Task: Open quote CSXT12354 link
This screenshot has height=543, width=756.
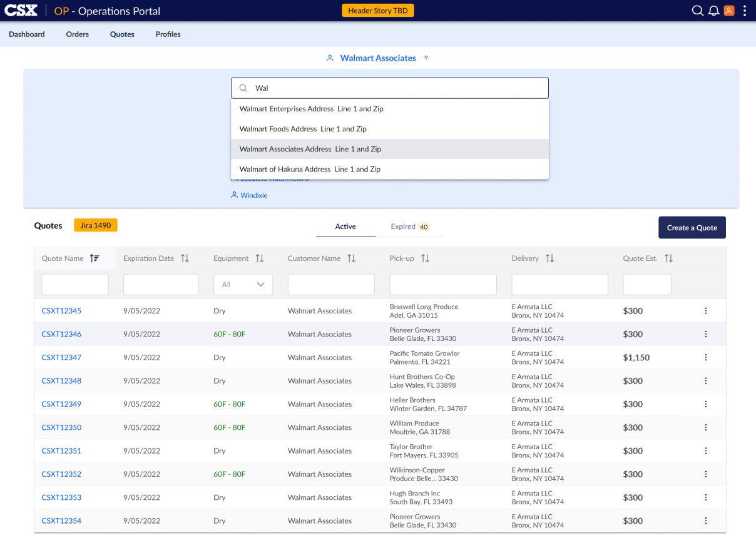Action: point(61,521)
